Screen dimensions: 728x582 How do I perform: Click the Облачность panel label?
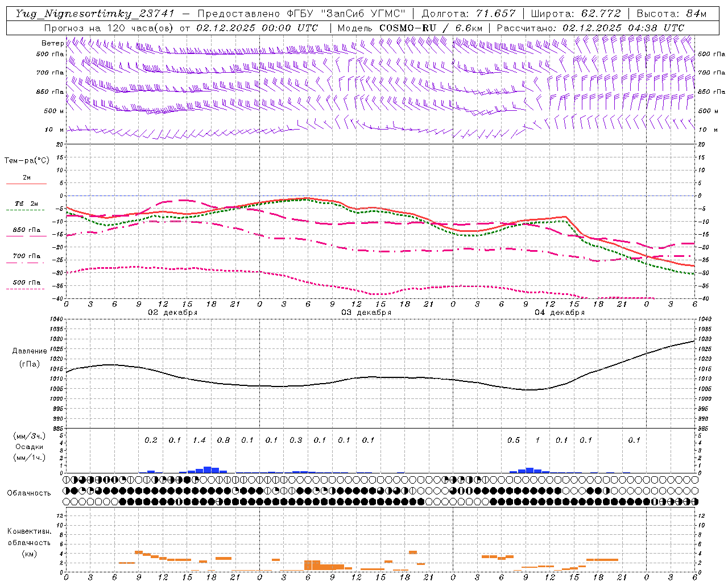pos(29,493)
